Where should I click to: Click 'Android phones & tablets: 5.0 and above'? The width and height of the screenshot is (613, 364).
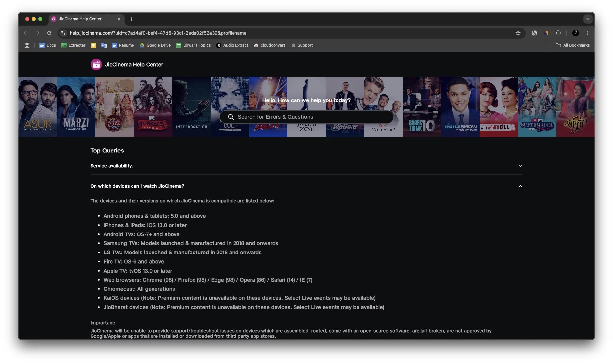154,216
